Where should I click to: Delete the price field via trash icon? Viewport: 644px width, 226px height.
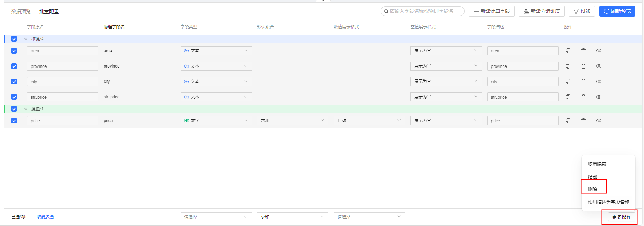pos(583,121)
